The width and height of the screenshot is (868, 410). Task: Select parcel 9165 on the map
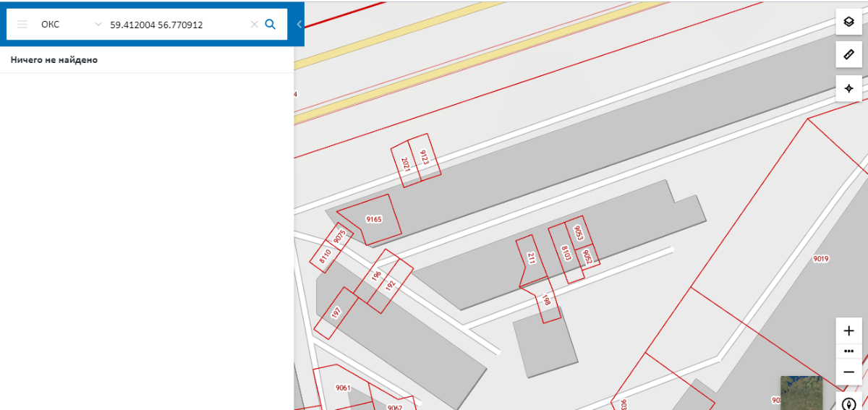(373, 218)
